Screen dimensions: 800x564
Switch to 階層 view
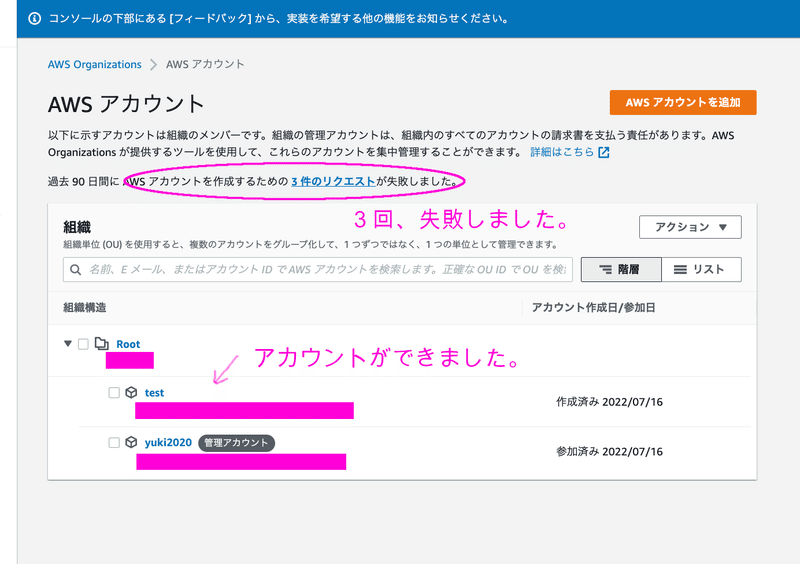(x=621, y=269)
